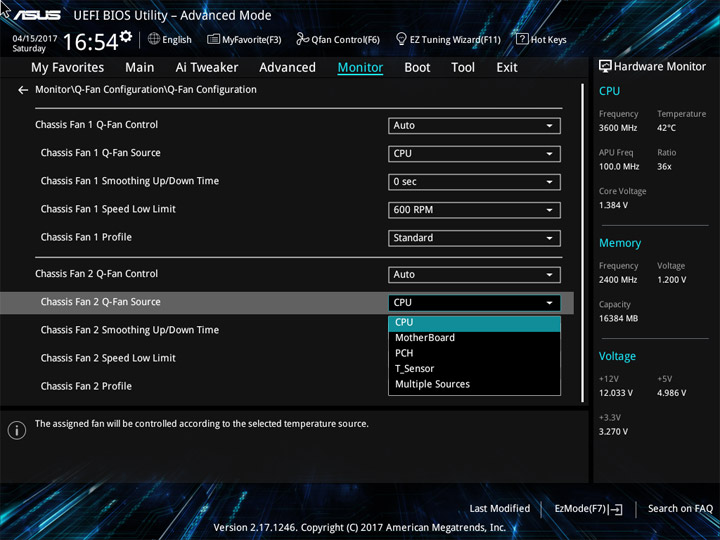The image size is (720, 540).
Task: Click Last Modified button
Action: (500, 509)
